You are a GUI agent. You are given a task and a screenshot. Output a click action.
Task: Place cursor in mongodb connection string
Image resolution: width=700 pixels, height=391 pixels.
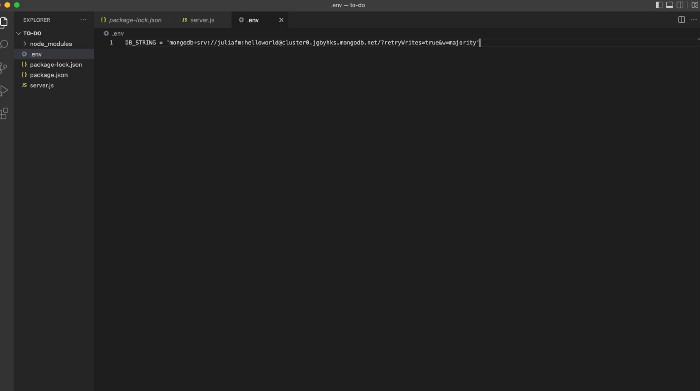click(x=323, y=43)
